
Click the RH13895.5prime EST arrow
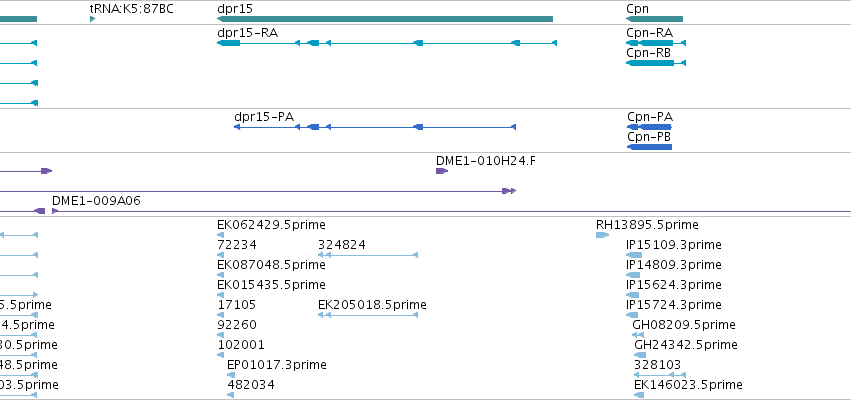point(602,235)
